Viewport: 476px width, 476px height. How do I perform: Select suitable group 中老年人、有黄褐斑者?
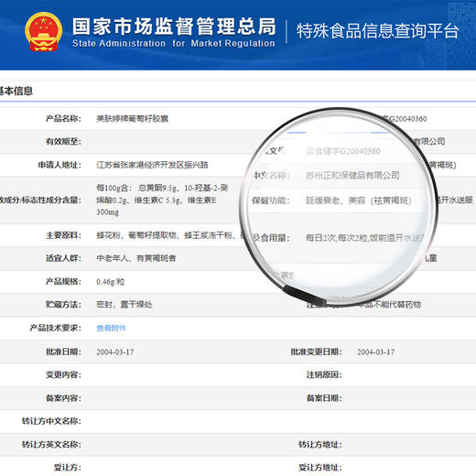pyautogui.click(x=136, y=258)
